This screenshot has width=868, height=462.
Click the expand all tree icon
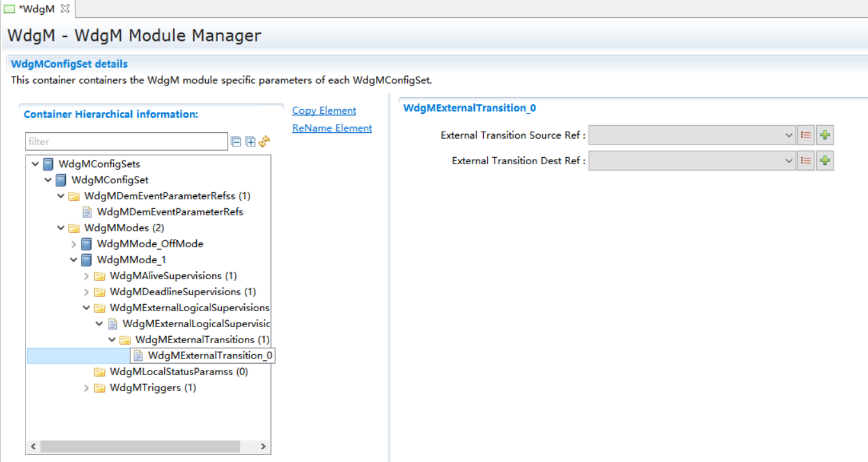[x=250, y=142]
